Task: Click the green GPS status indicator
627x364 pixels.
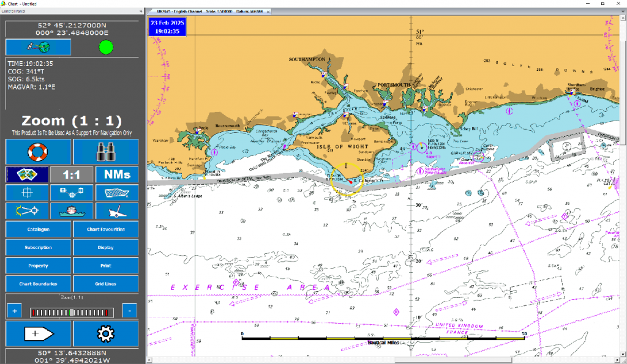Action: pos(106,47)
